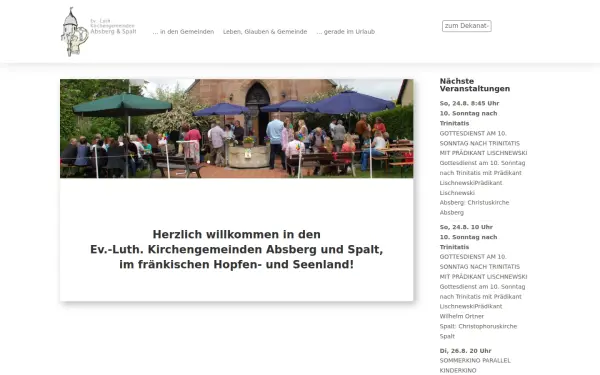This screenshot has width=600, height=375.
Task: Click the 'Wilhelm Ortner' name text
Action: click(461, 316)
